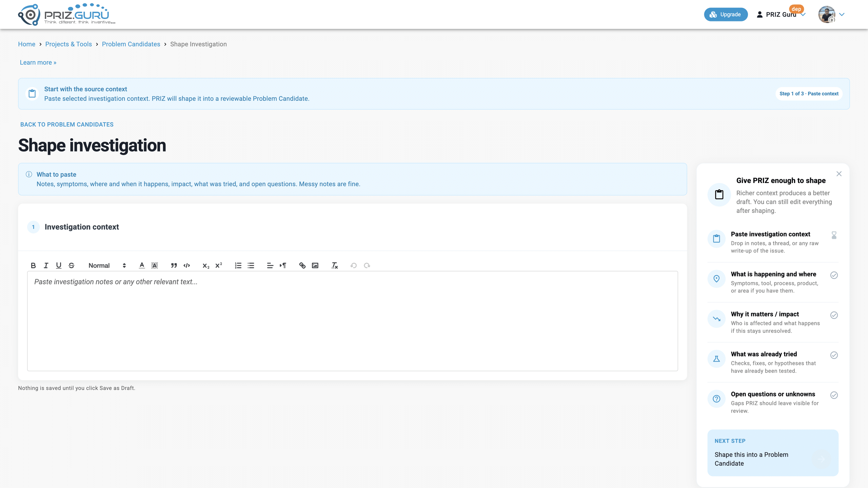Redo the last edit
Viewport: 868px width, 488px height.
(367, 265)
